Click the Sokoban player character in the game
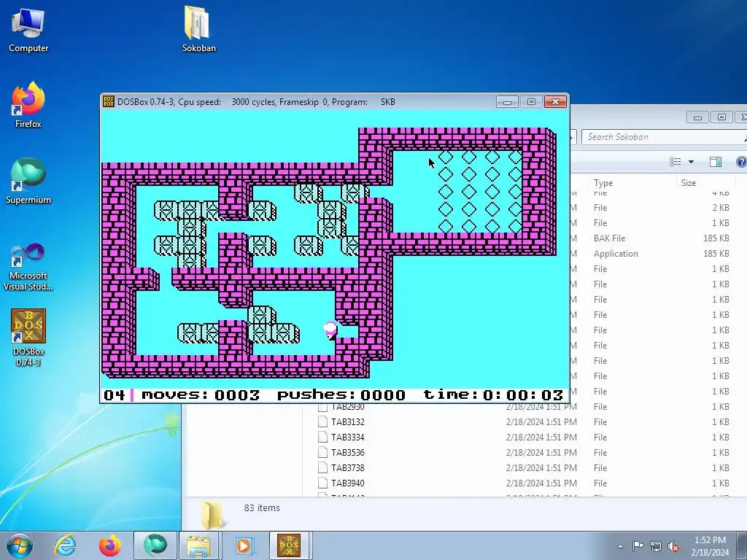747x560 pixels. pos(330,330)
